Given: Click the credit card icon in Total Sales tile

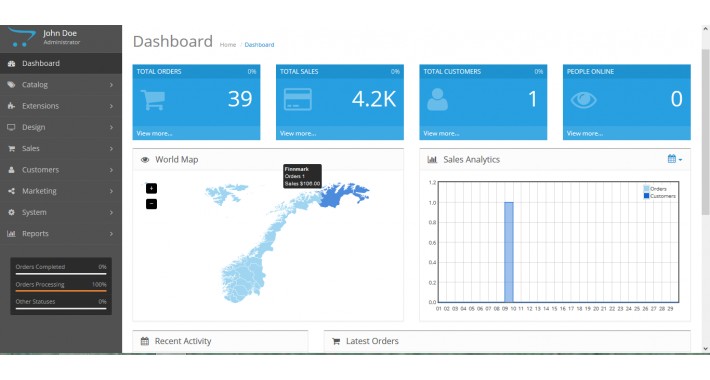Looking at the screenshot, I should pos(297,100).
